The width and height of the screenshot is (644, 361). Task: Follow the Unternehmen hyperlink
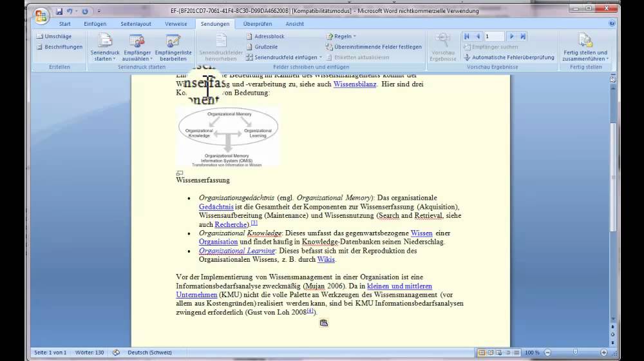[x=196, y=295]
